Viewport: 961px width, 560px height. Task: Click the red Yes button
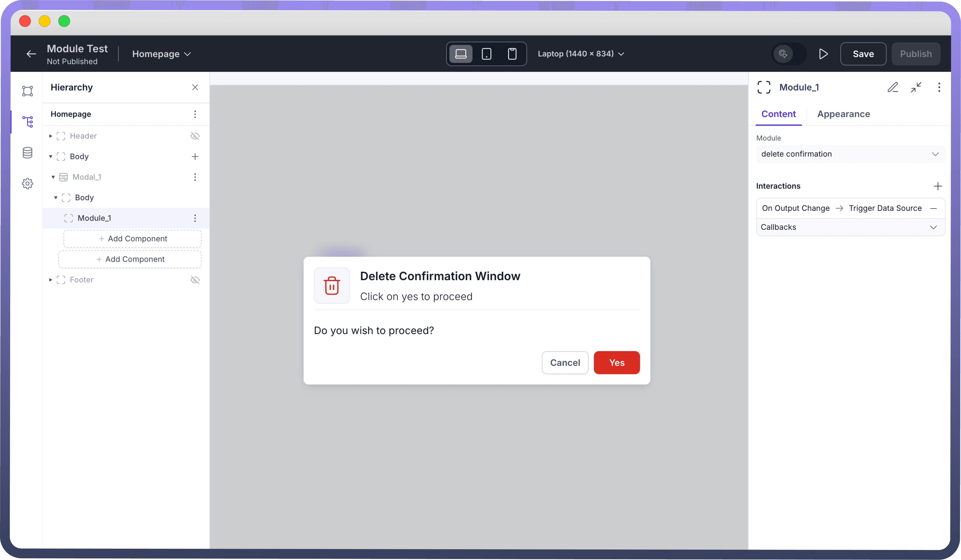[616, 363]
